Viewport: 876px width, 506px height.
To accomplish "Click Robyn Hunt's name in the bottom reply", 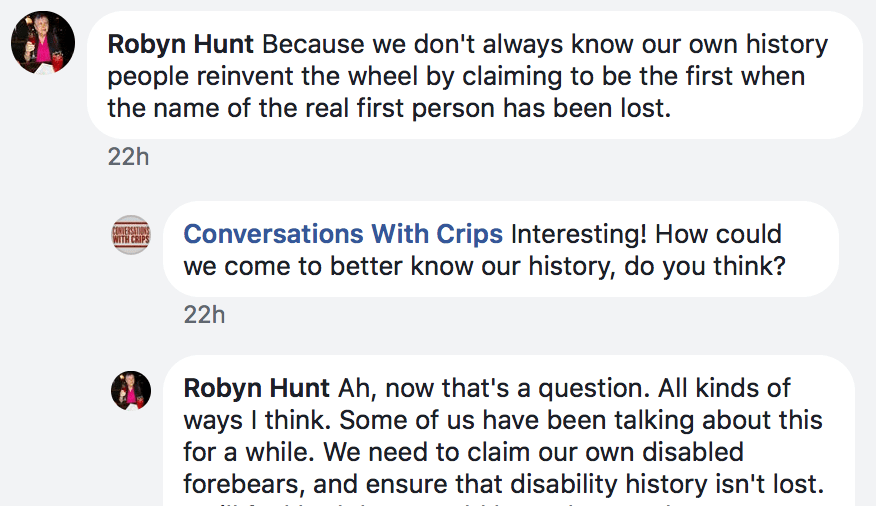I will tap(257, 388).
